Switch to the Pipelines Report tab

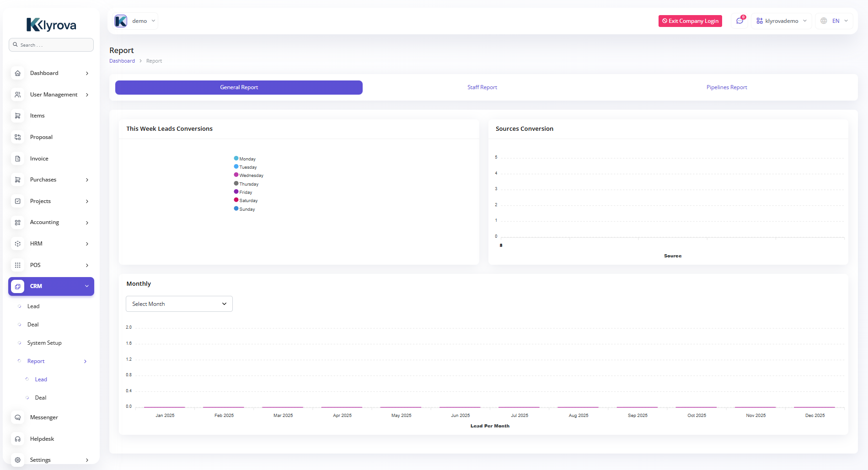point(726,87)
